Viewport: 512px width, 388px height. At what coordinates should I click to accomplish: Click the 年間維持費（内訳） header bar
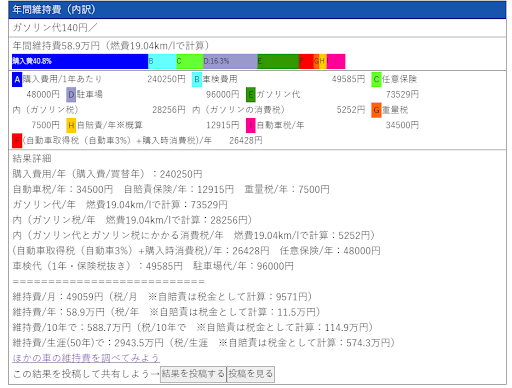click(x=257, y=10)
